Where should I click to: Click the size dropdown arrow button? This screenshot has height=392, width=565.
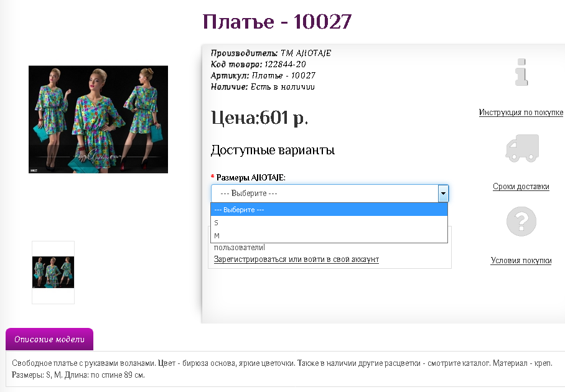pos(443,194)
